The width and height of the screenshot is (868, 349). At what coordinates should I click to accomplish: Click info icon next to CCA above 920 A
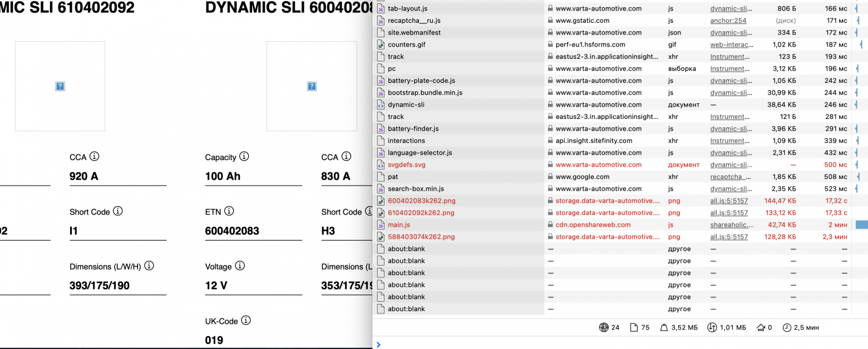(95, 157)
